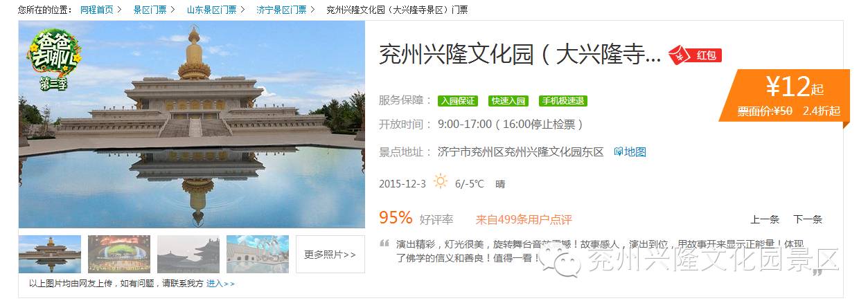
Task: Open 景区门票 breadcrumb link
Action: (150, 10)
